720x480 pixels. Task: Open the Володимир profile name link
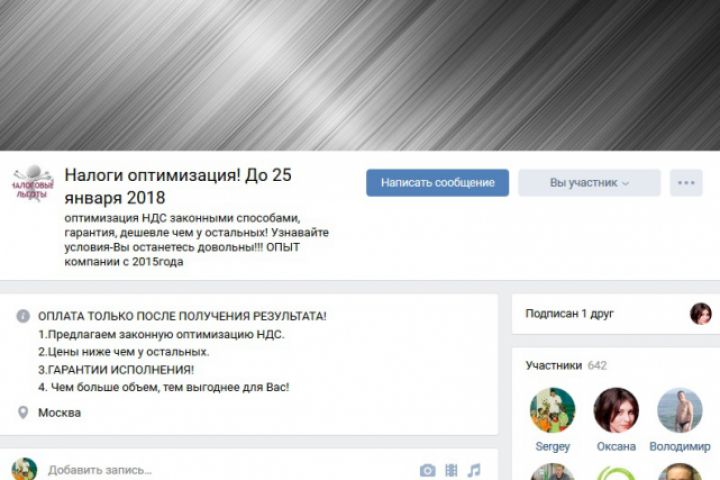(680, 446)
